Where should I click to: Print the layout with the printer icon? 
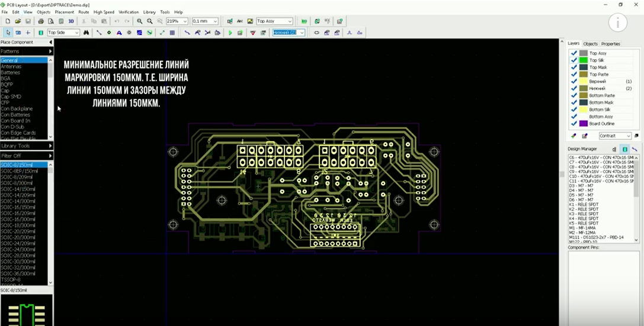pos(41,21)
